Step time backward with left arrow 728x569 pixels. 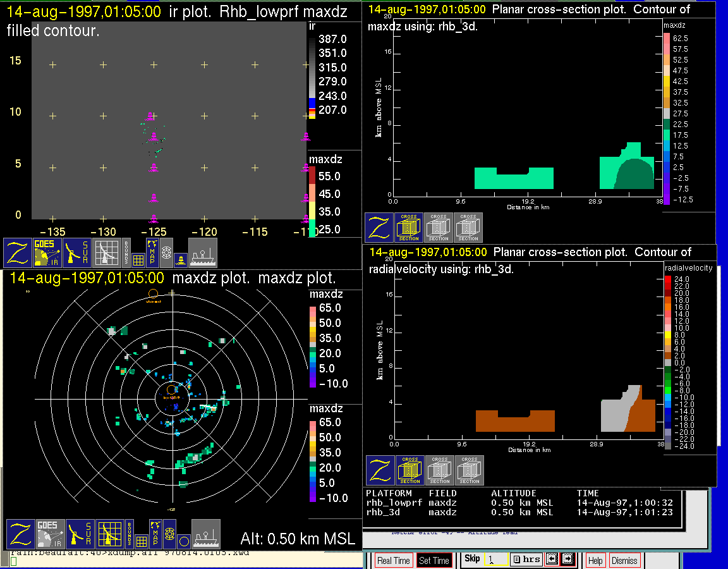pyautogui.click(x=552, y=560)
